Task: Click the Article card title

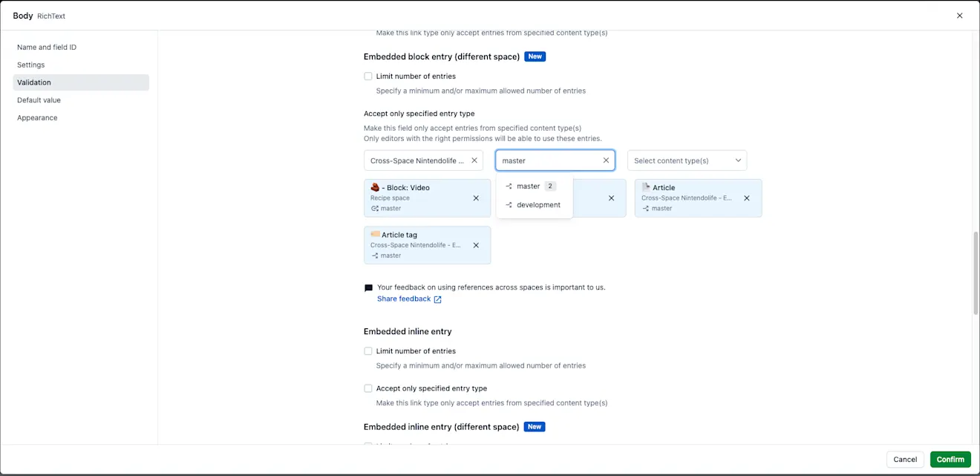Action: point(664,188)
